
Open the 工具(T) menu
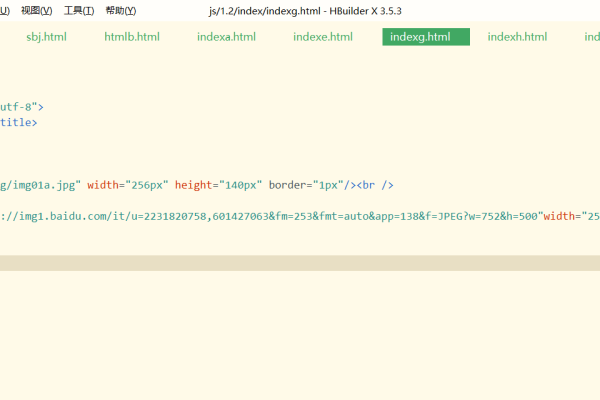click(x=79, y=11)
